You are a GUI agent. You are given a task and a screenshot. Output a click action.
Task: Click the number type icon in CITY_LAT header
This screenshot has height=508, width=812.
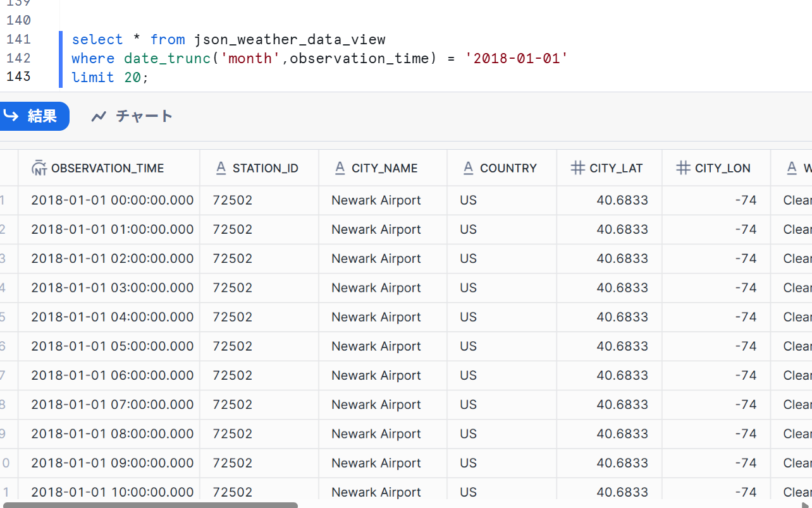point(577,168)
